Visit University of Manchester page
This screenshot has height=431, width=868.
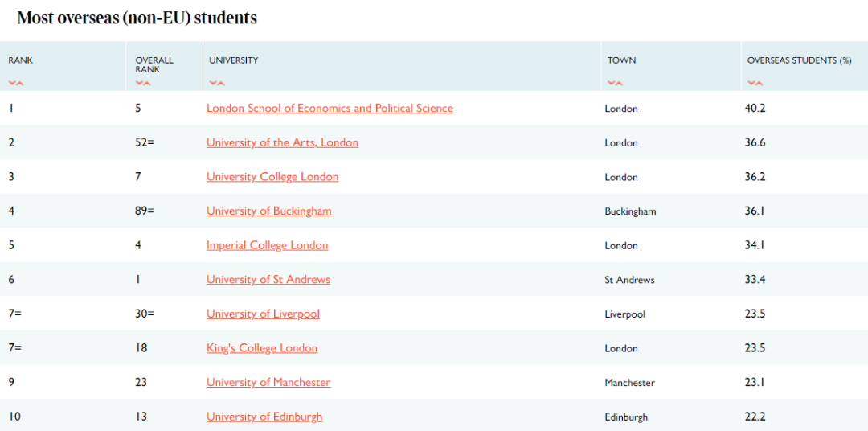point(268,383)
